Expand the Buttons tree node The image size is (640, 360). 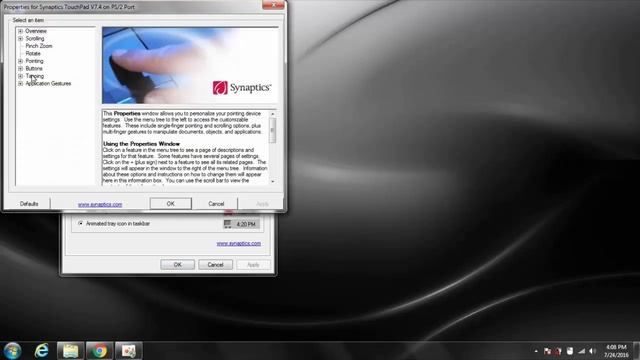point(20,69)
